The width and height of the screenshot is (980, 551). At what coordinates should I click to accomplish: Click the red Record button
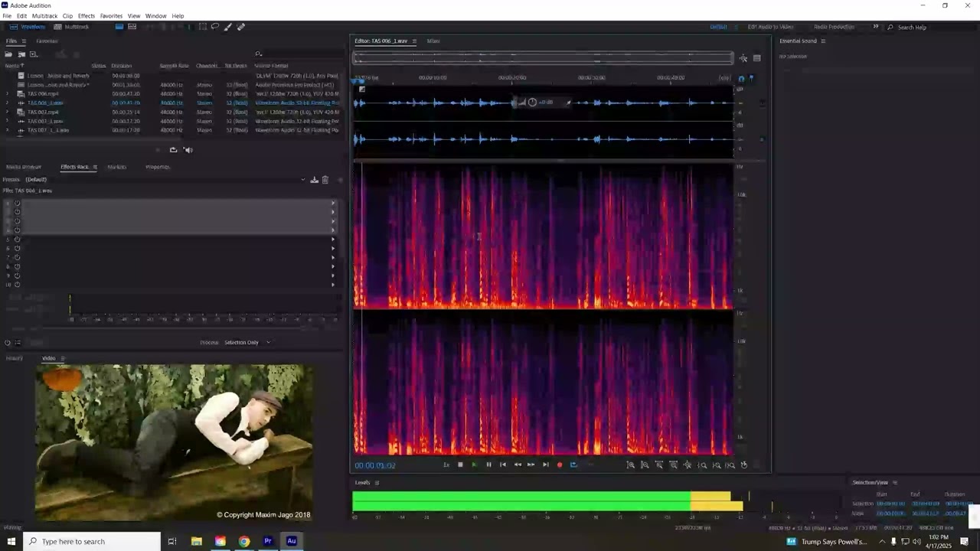coord(560,465)
